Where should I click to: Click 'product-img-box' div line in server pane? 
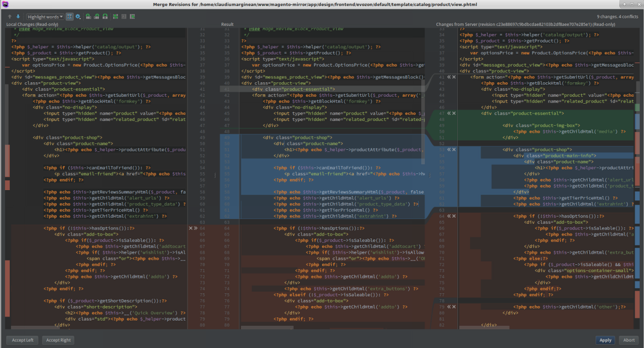coord(540,125)
